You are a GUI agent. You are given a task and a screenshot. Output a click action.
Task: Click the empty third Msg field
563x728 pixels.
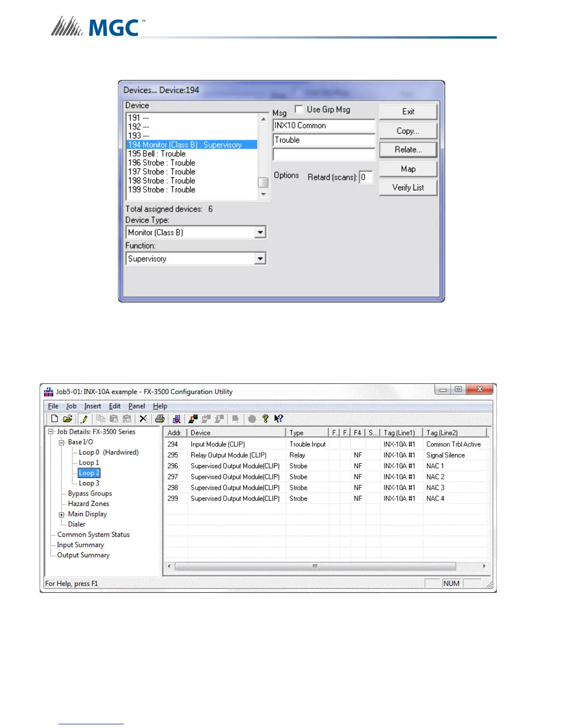pyautogui.click(x=324, y=154)
